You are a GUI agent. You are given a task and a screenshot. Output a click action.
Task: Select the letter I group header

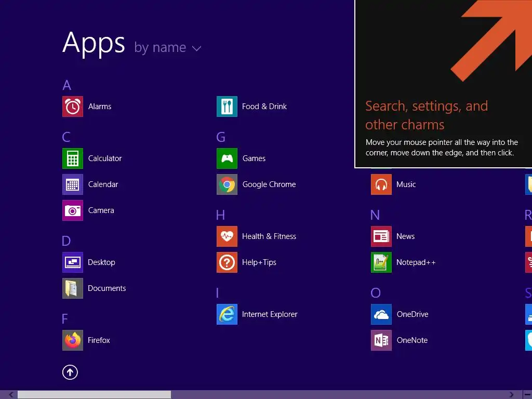pyautogui.click(x=218, y=293)
